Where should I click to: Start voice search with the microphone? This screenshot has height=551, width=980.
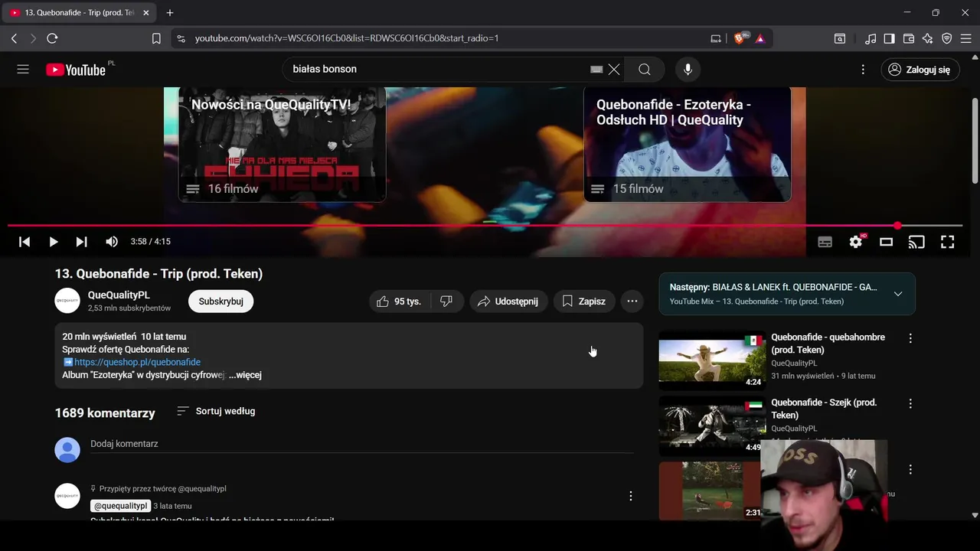coord(688,70)
